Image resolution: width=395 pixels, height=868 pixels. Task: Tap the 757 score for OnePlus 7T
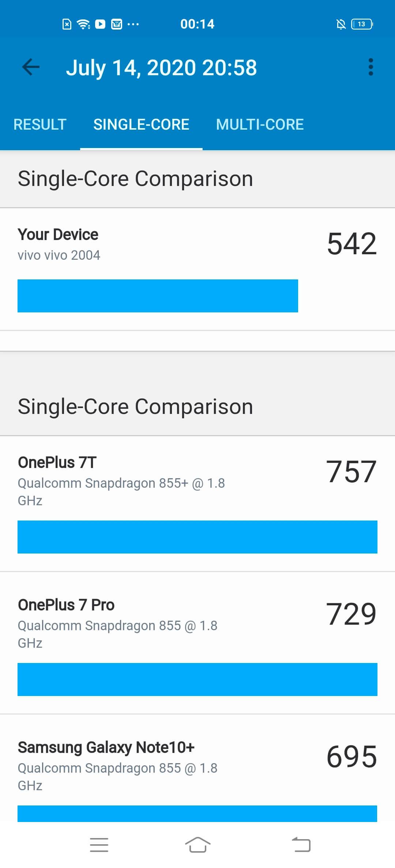351,472
